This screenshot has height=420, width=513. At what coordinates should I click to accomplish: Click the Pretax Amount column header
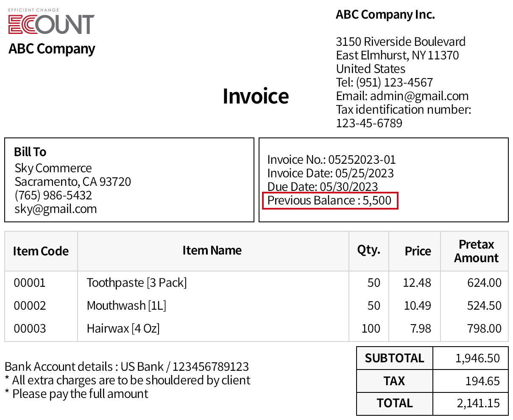pyautogui.click(x=476, y=251)
